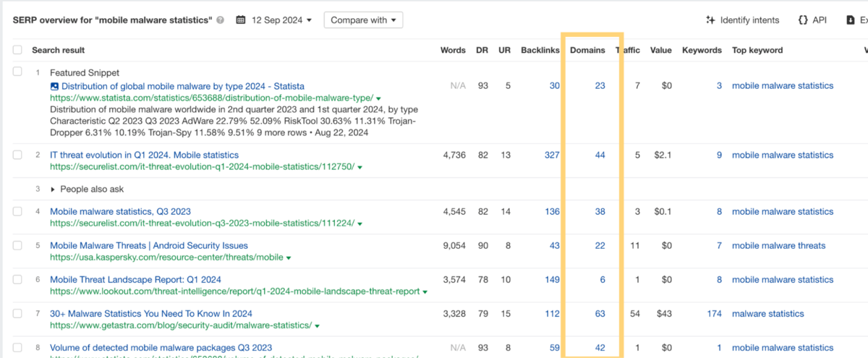Viewport: 868px width, 358px height.
Task: Open Mobile Threat Landscape Report: Q1 2024 result
Action: point(135,279)
